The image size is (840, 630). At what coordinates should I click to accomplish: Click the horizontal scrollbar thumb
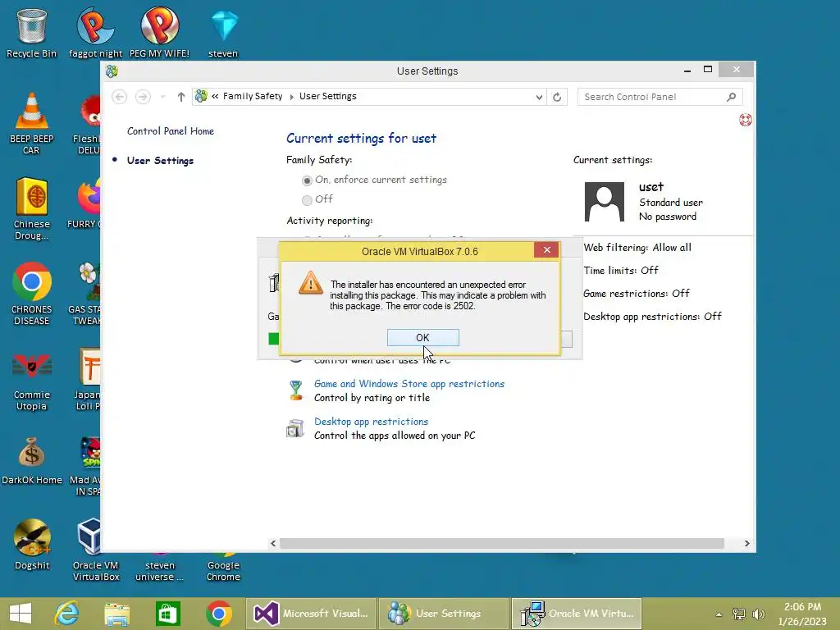(501, 543)
